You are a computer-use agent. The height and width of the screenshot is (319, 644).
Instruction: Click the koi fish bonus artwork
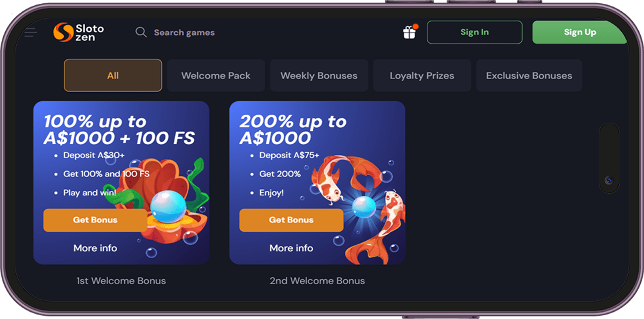(360, 205)
